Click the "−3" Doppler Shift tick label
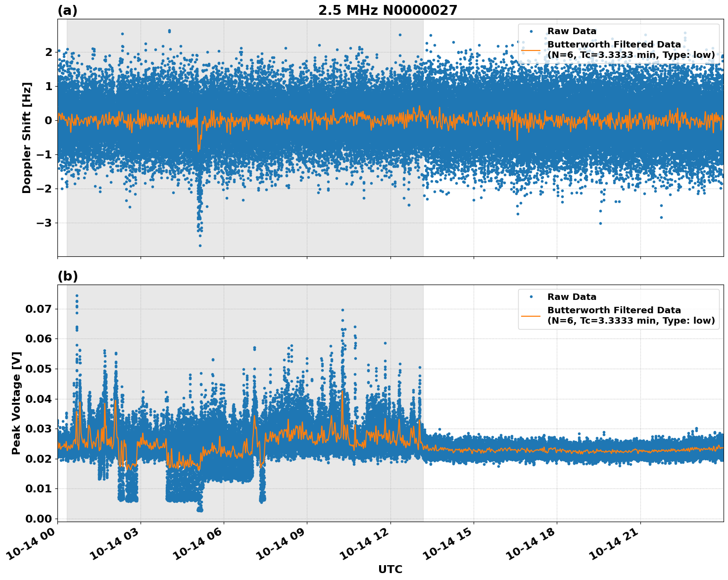Viewport: 728px width, 580px height. point(44,223)
